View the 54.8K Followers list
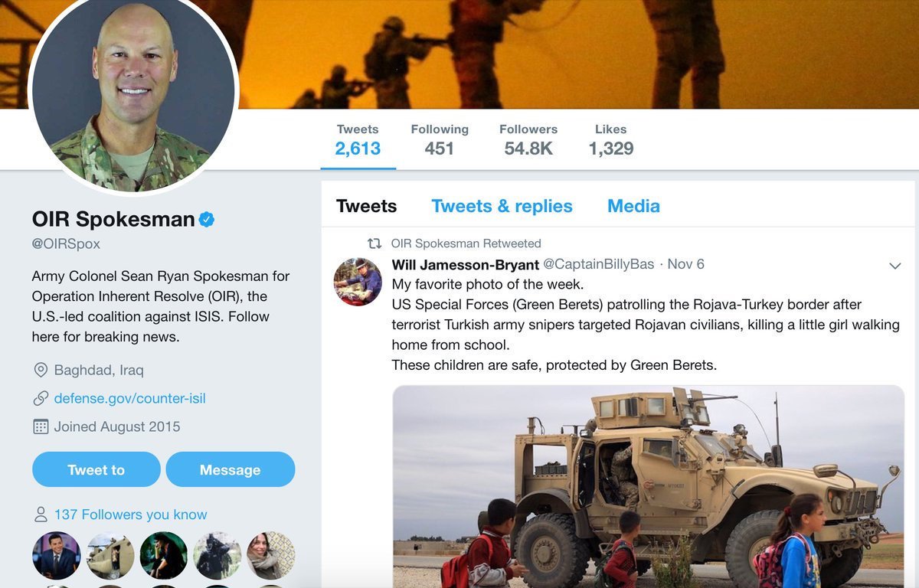The image size is (919, 588). click(528, 139)
